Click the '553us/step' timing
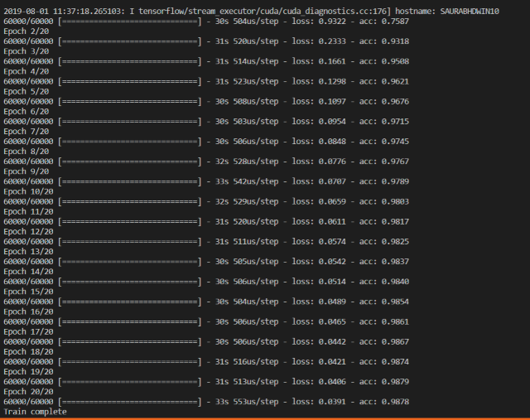This screenshot has width=530, height=420. [256, 402]
